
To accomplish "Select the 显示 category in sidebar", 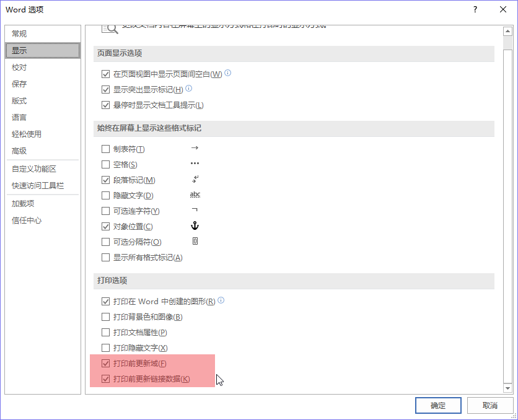I will point(43,51).
